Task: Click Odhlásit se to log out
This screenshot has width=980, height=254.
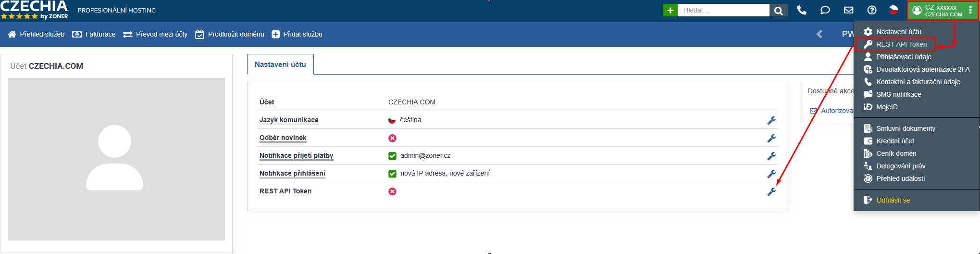Action: tap(893, 200)
